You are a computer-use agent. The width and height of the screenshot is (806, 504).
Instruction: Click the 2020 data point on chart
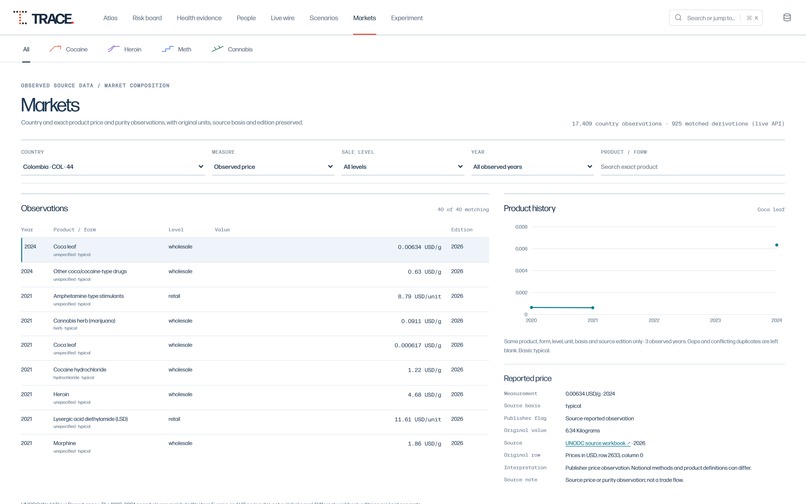click(x=531, y=307)
